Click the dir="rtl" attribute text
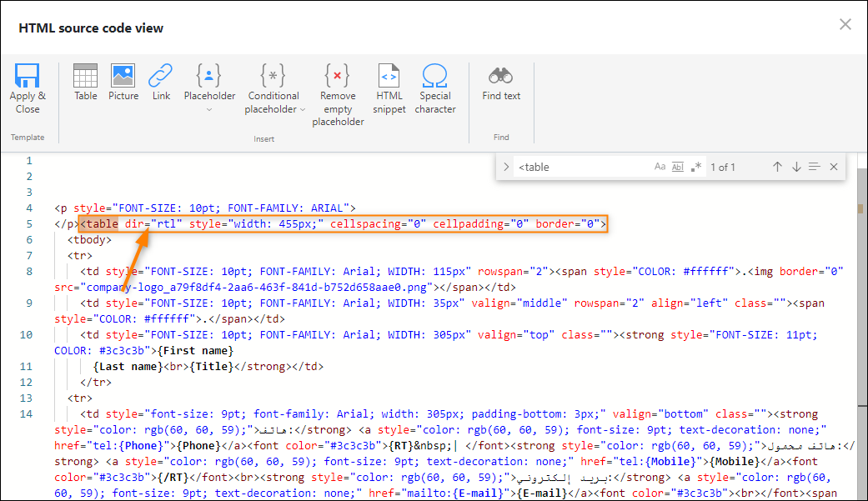Viewport: 868px width, 501px height. coord(153,223)
